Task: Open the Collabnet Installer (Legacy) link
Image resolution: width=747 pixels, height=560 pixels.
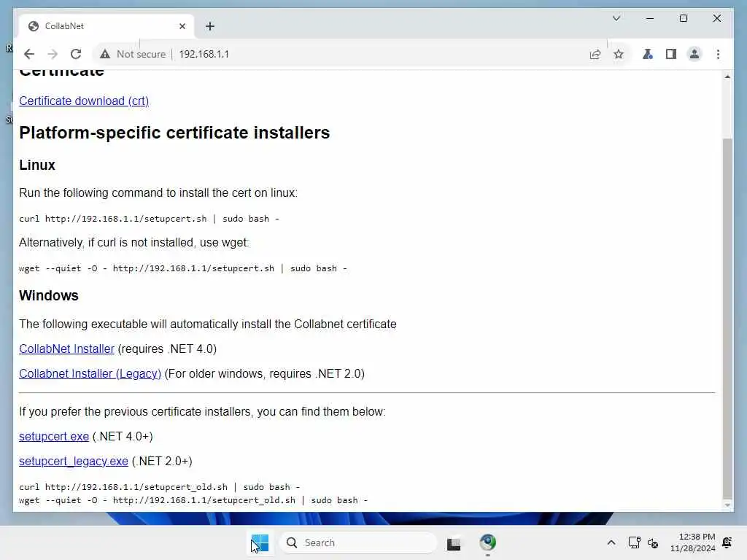Action: coord(90,374)
